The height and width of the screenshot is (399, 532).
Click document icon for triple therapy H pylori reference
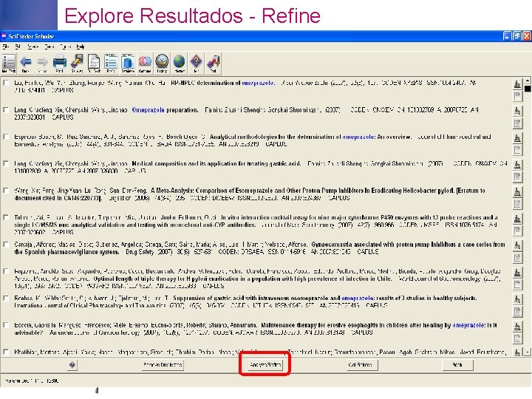click(x=517, y=284)
